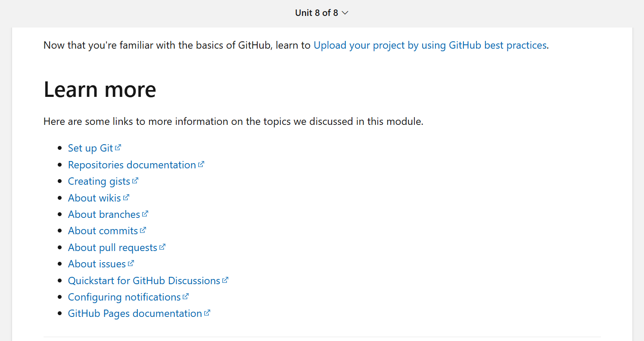The image size is (644, 341).
Task: Click external-link icon beside About issues
Action: pos(131,263)
